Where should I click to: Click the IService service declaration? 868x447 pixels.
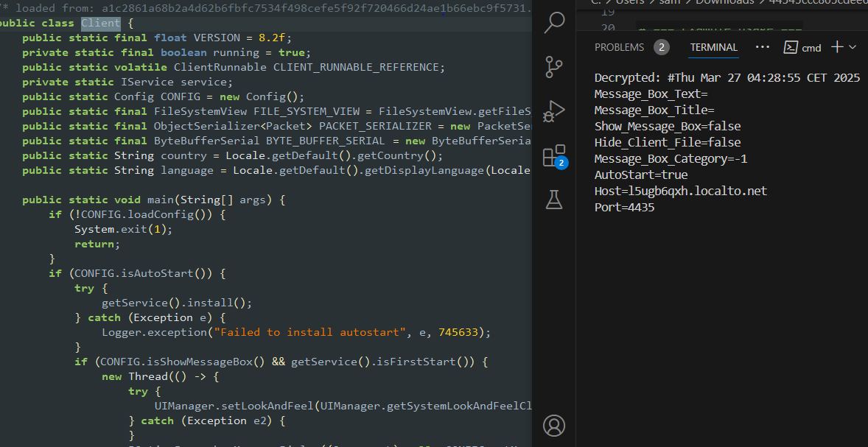point(127,82)
